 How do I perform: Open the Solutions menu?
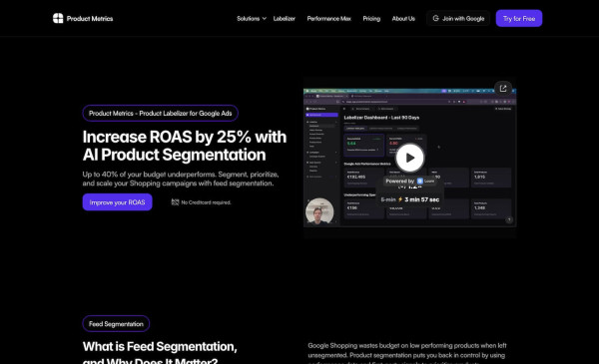[x=252, y=18]
